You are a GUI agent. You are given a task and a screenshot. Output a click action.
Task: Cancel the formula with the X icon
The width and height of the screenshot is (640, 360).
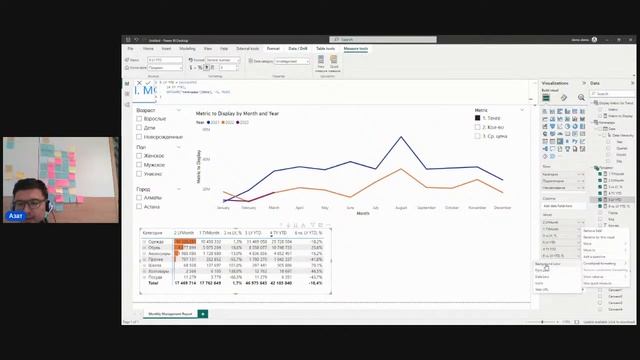point(139,83)
